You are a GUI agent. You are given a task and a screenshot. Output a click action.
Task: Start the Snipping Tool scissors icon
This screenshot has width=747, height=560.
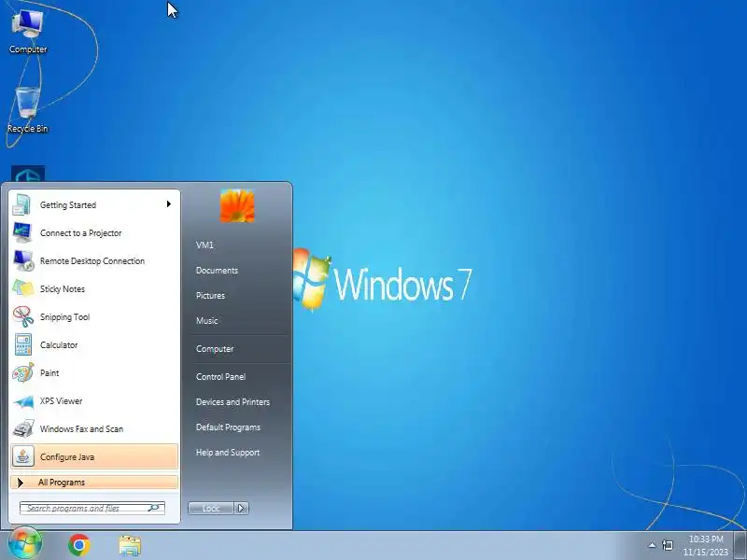tap(22, 317)
